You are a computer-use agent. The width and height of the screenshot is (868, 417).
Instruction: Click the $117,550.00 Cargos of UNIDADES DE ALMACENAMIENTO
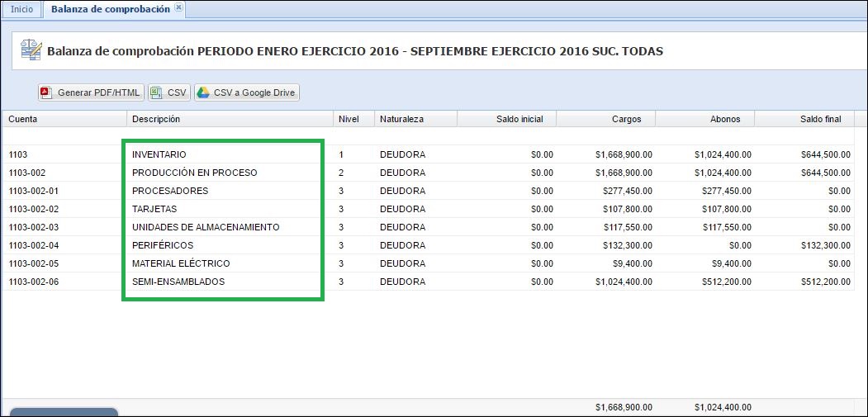[627, 227]
